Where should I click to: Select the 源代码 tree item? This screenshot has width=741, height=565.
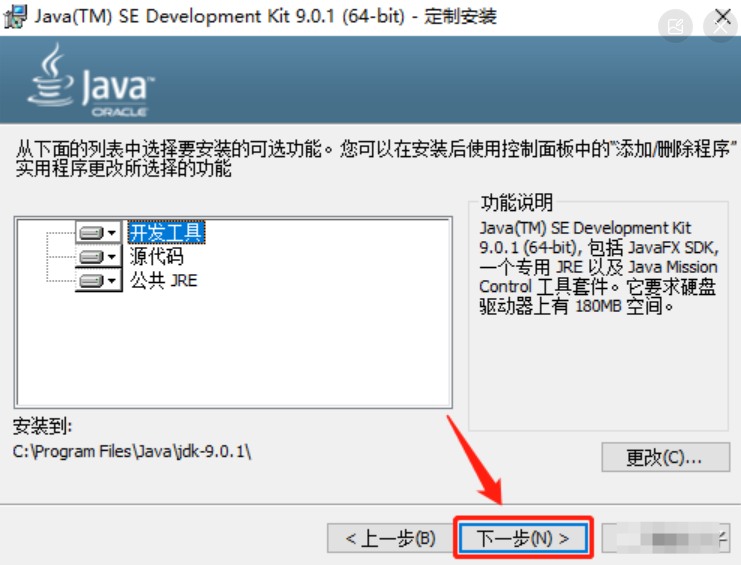tap(156, 257)
